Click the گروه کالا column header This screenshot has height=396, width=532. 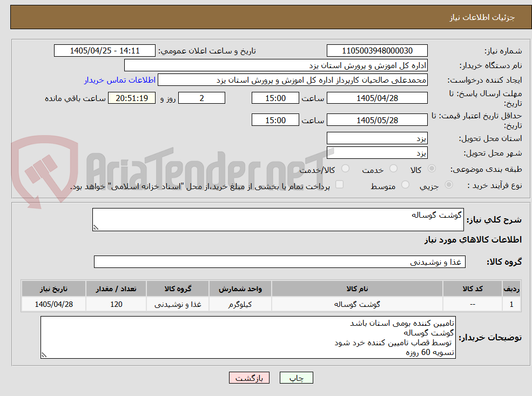pos(178,289)
